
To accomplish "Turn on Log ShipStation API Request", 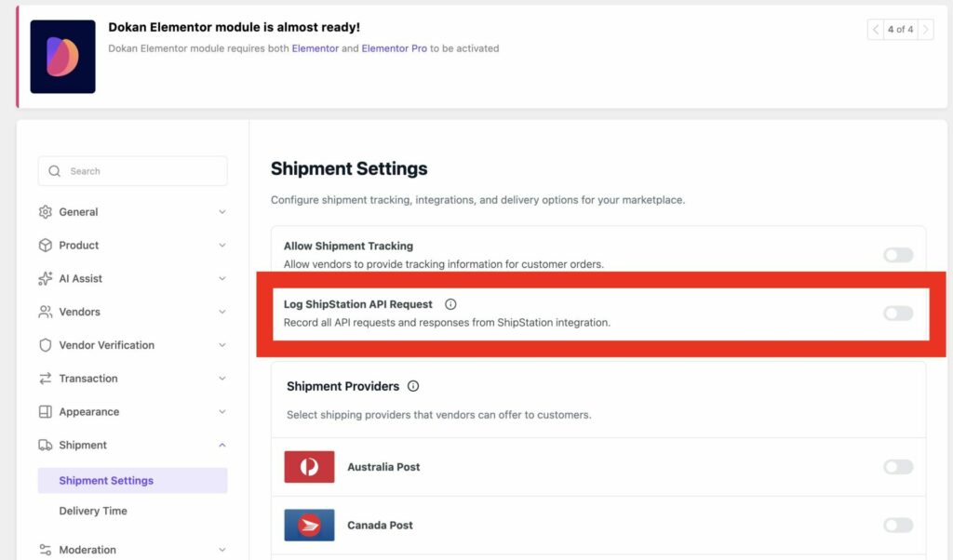I will tap(896, 313).
